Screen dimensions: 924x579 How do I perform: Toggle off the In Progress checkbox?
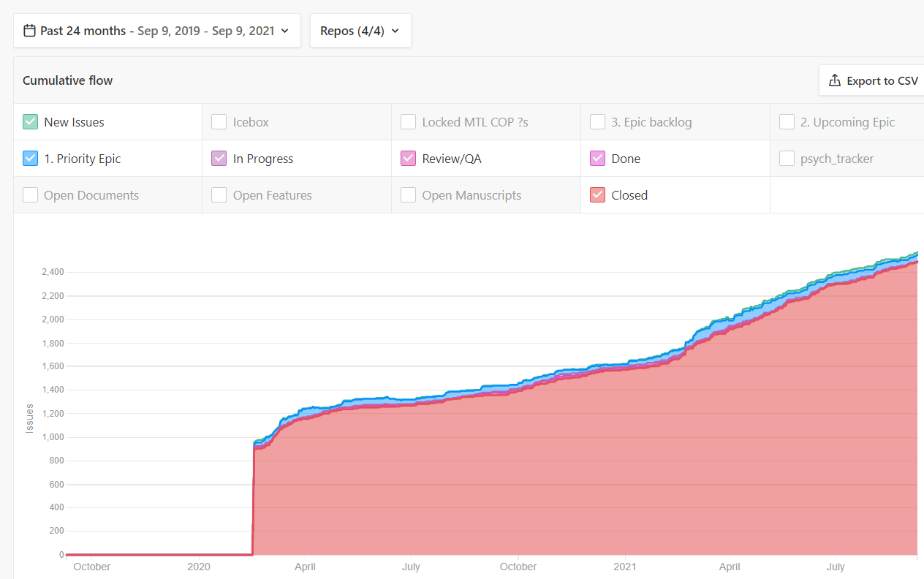tap(219, 159)
